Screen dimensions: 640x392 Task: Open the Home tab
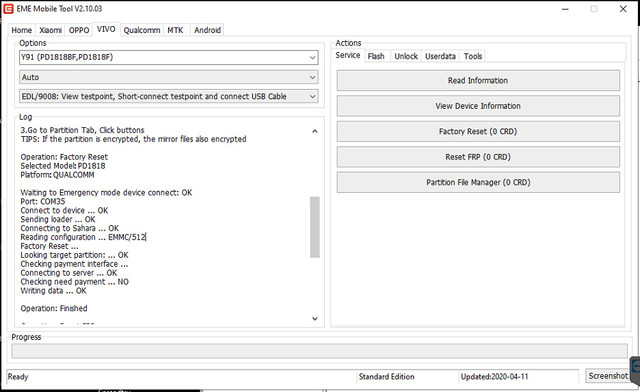coord(22,30)
